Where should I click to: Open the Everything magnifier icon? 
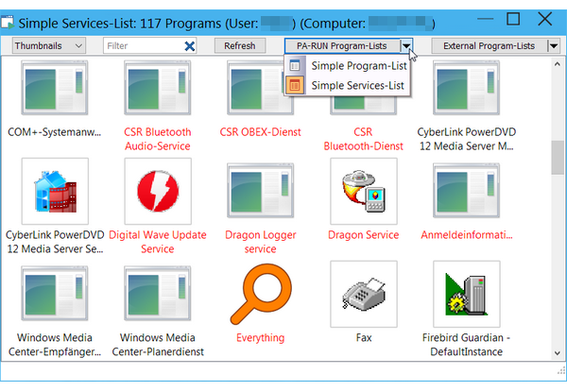click(260, 294)
